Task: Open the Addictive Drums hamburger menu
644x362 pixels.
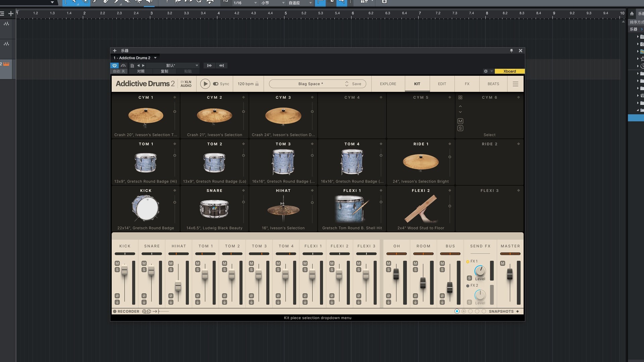Action: point(516,84)
